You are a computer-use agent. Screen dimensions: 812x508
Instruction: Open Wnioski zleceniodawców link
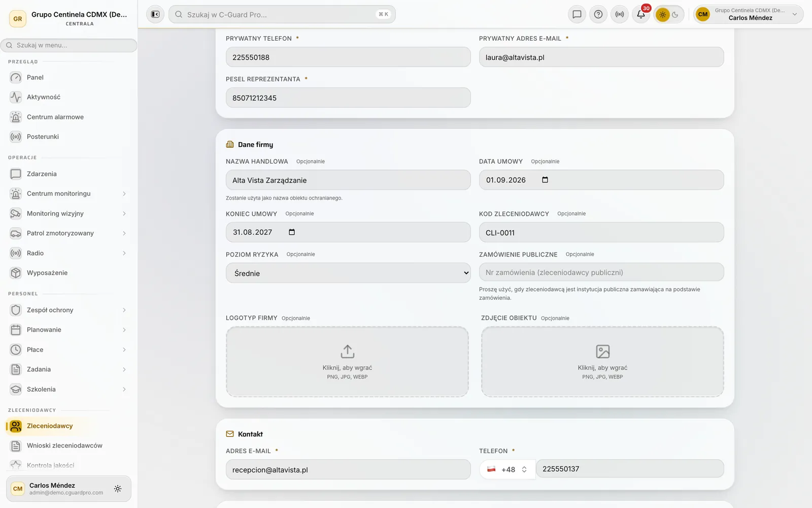click(69, 446)
